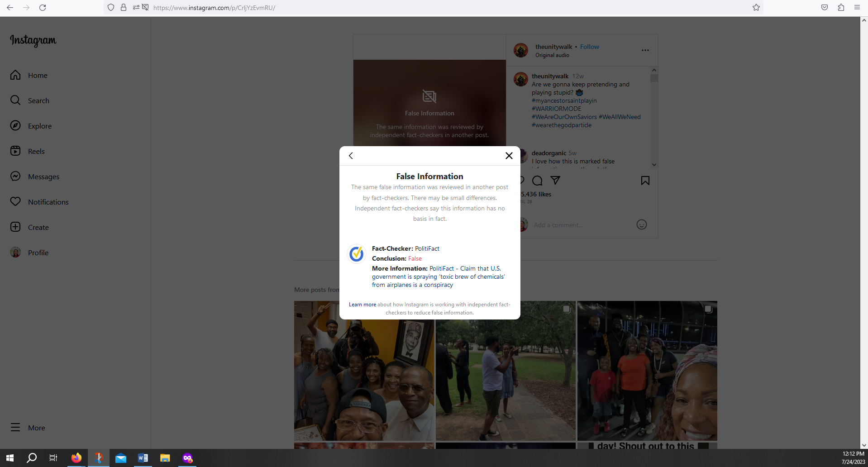Open emoji picker in comment box
Screen dimensions: 868x467
coord(641,224)
